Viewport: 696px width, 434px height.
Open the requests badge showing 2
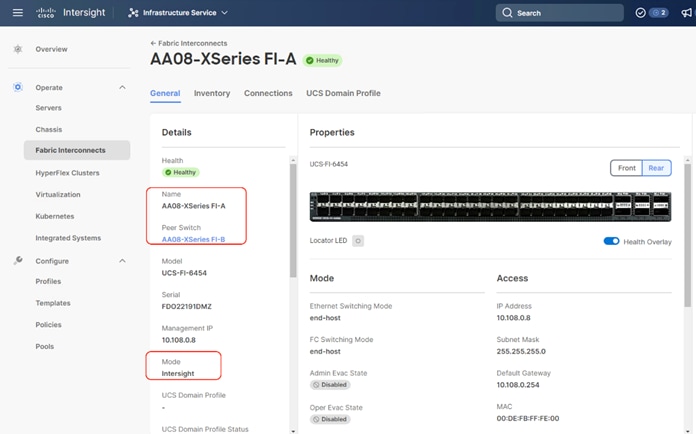[659, 13]
